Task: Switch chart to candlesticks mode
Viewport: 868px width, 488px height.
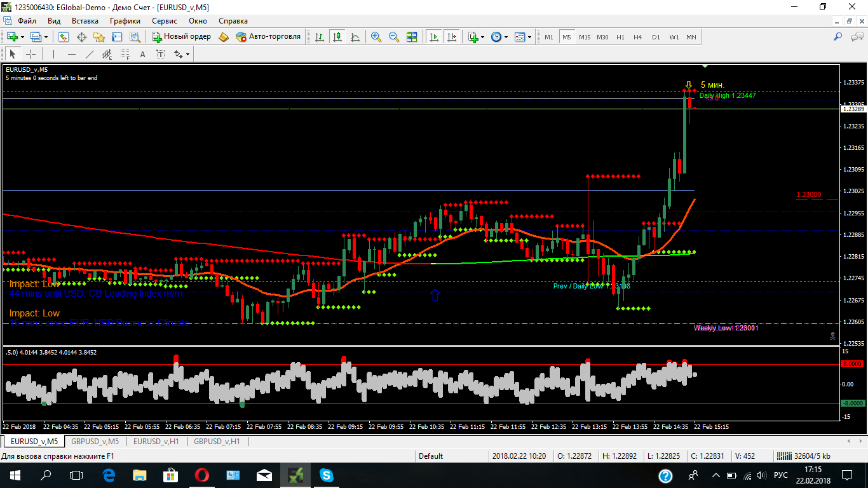Action: 337,37
